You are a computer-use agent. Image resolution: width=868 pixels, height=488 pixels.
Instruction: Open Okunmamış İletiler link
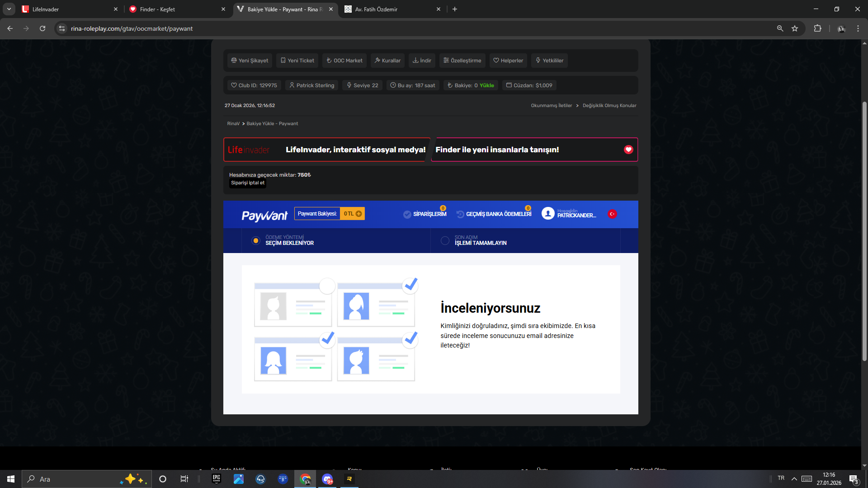tap(552, 106)
